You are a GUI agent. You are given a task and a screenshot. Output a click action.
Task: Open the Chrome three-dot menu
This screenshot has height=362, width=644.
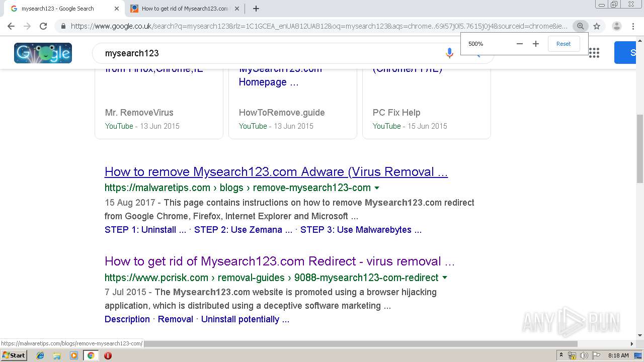point(633,26)
